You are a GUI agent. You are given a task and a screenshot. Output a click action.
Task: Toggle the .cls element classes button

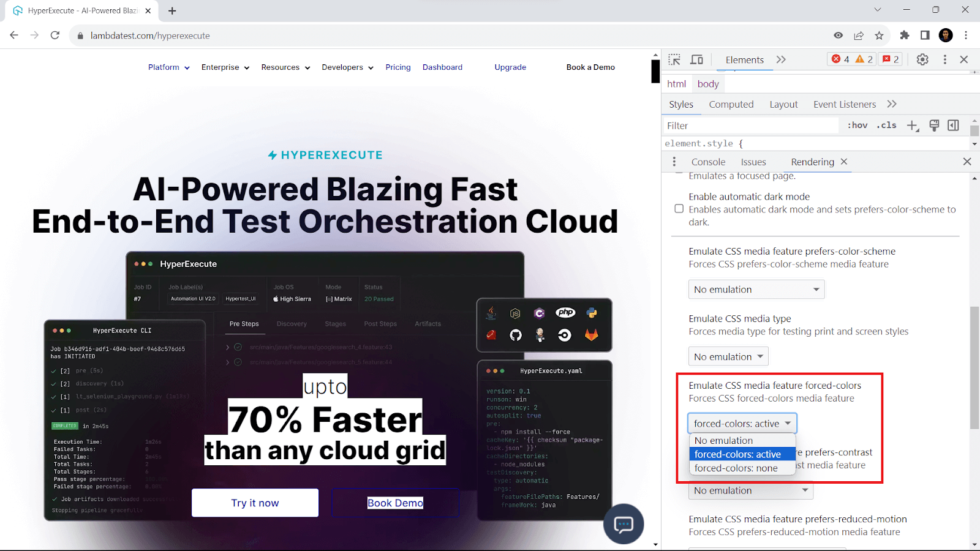(x=886, y=125)
